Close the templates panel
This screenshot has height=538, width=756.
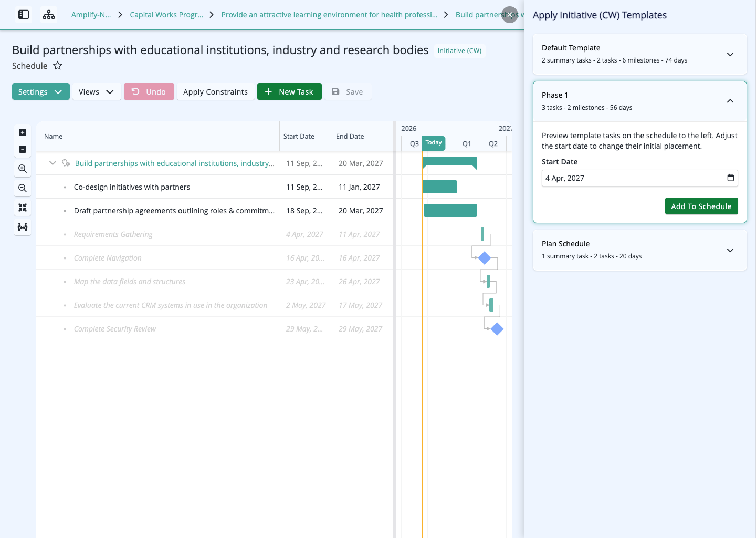click(x=510, y=15)
